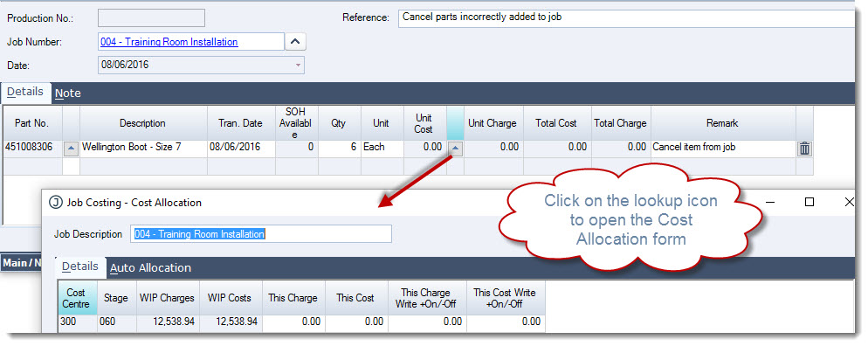Screen dimensions: 868x346
Task: Click the Unit Charge column header
Action: 493,123
